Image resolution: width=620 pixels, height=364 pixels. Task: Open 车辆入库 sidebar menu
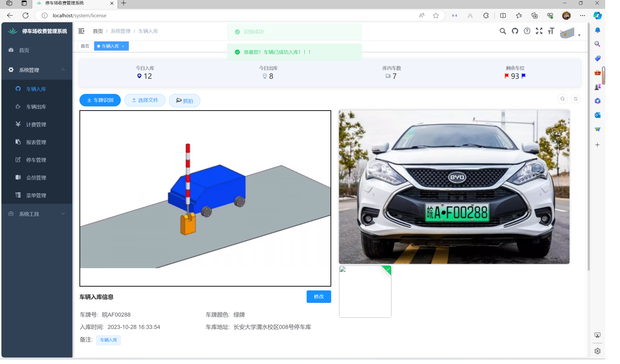click(x=37, y=89)
